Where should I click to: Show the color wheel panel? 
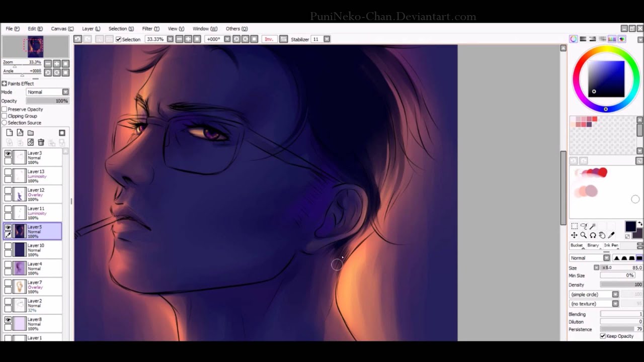(x=573, y=39)
